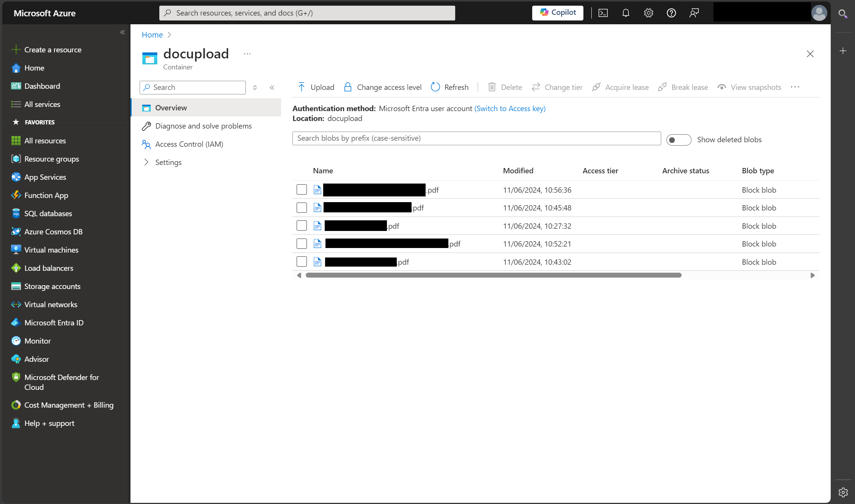Check the blob modified at 10:52:21

(x=302, y=243)
